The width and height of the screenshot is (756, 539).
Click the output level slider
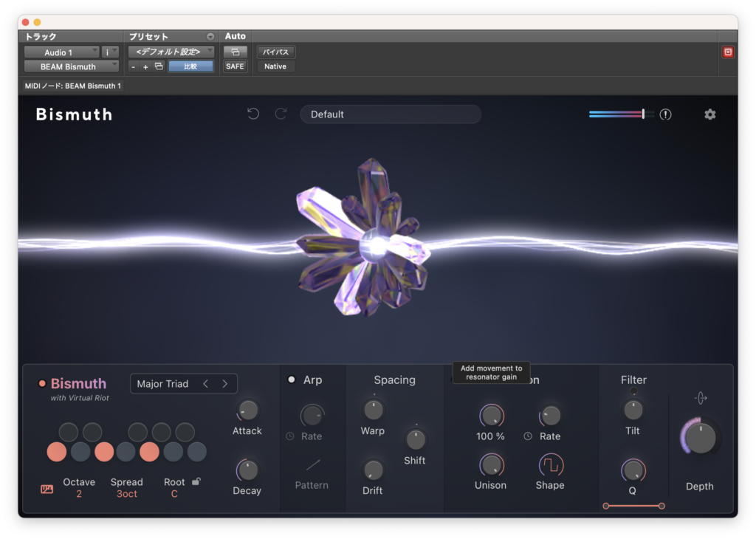click(621, 114)
